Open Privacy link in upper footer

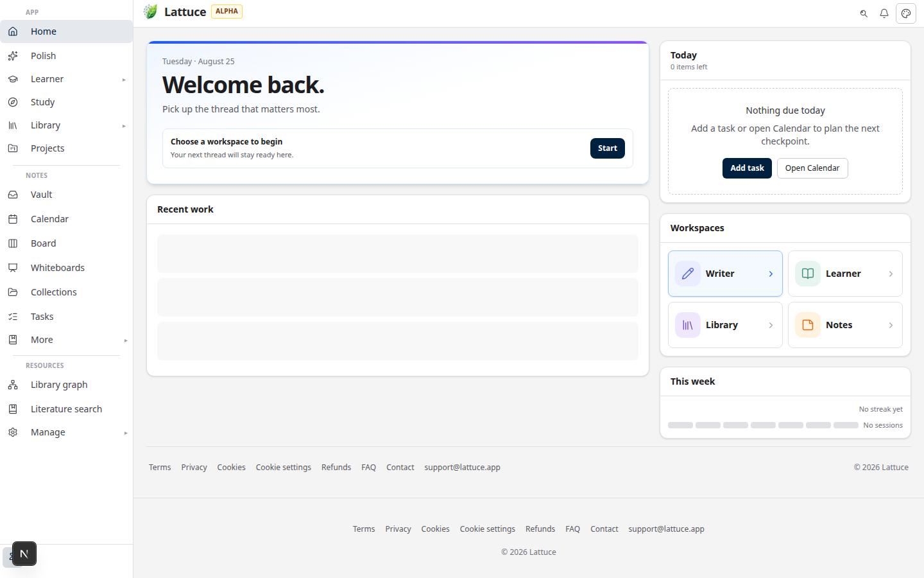pos(194,468)
